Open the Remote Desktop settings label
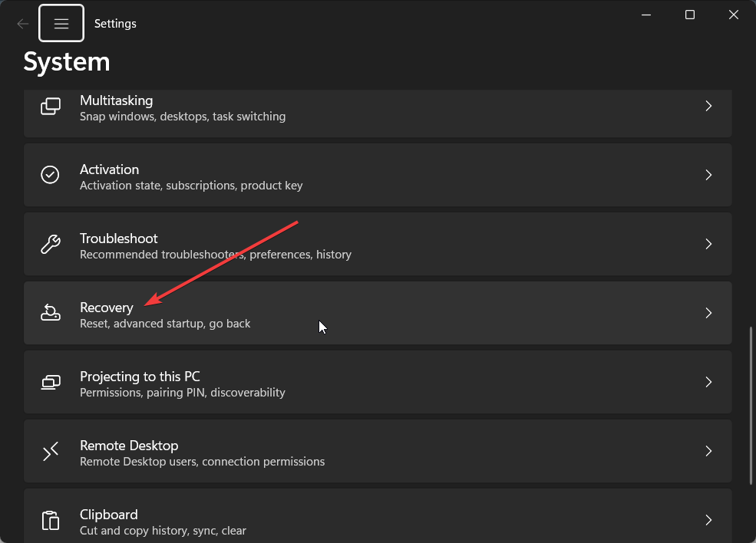Image resolution: width=756 pixels, height=543 pixels. coord(129,446)
